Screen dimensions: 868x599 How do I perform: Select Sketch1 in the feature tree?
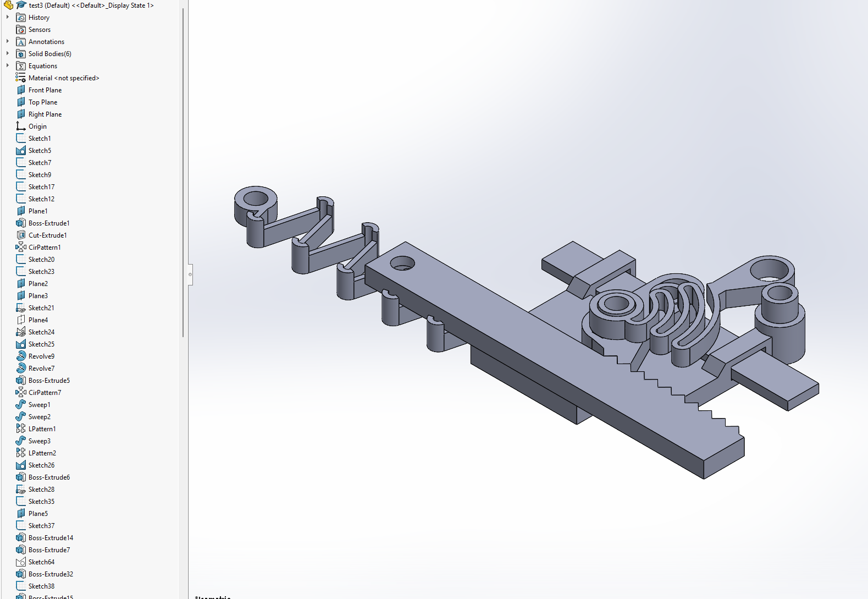[x=40, y=139]
